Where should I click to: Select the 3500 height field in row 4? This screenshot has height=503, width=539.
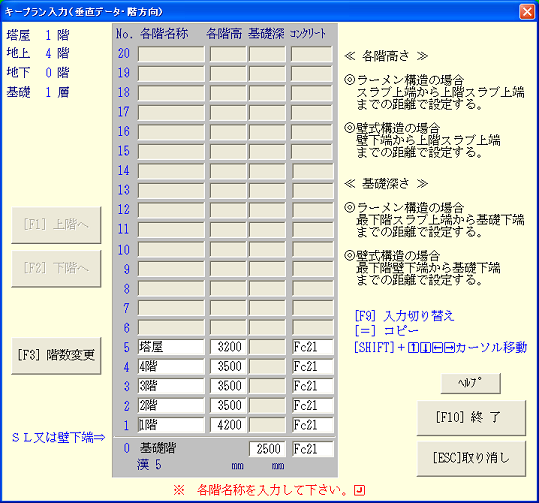[x=228, y=367]
